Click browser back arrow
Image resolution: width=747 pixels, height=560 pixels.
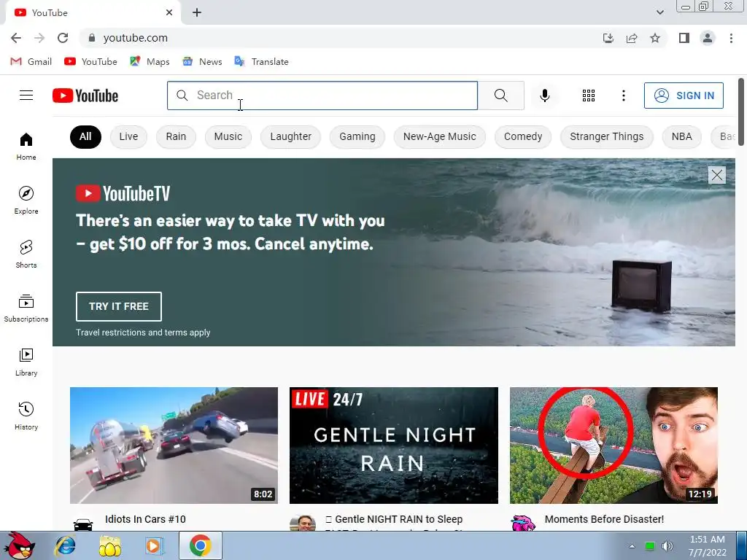pos(16,38)
